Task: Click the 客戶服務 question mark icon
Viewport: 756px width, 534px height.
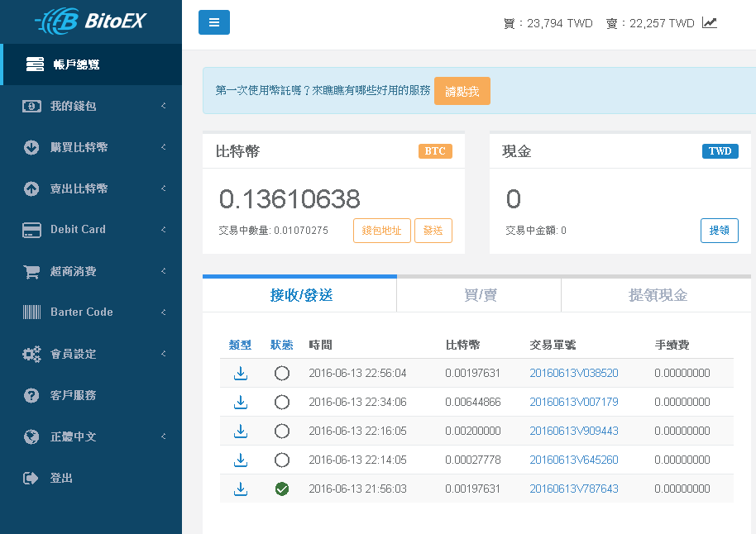Action: [31, 395]
